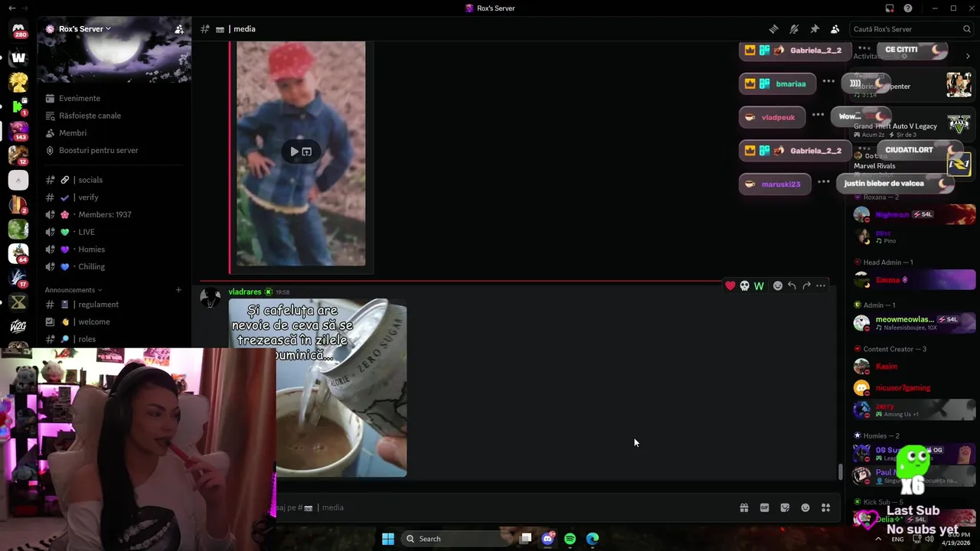The image size is (980, 551).
Task: Click the invite people icon beside Rox's Server
Action: (179, 29)
